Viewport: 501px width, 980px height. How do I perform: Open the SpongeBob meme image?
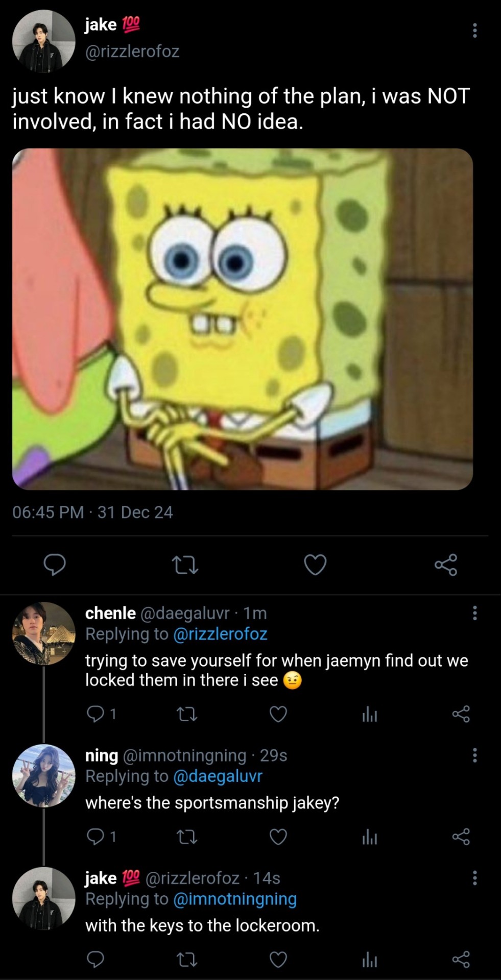(x=243, y=319)
